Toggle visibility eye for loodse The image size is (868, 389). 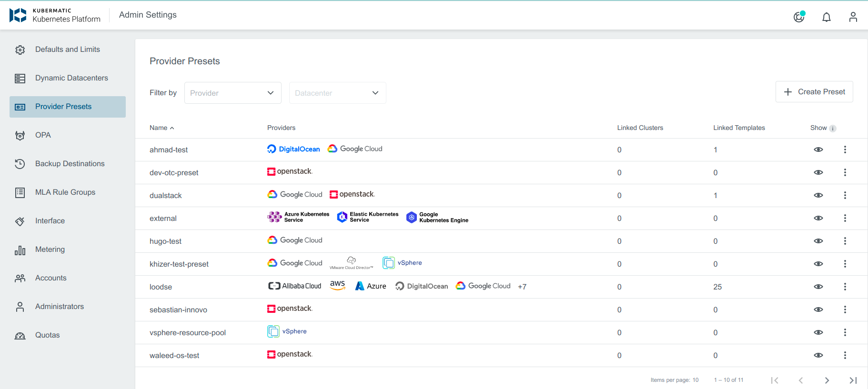[818, 287]
